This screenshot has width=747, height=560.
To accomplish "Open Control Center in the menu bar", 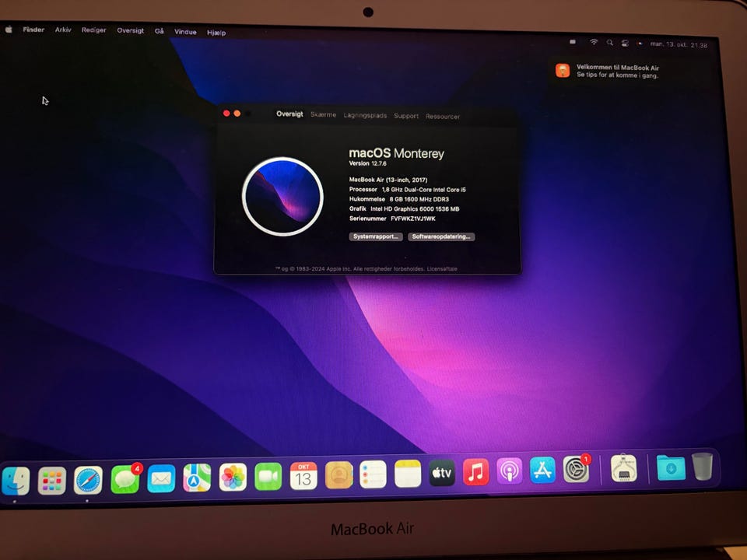I will tap(625, 43).
